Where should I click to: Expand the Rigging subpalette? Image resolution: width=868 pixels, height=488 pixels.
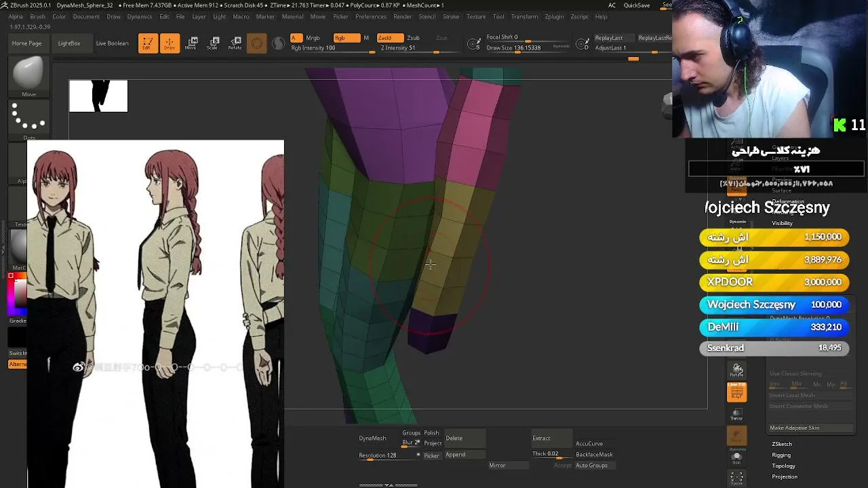(x=781, y=455)
